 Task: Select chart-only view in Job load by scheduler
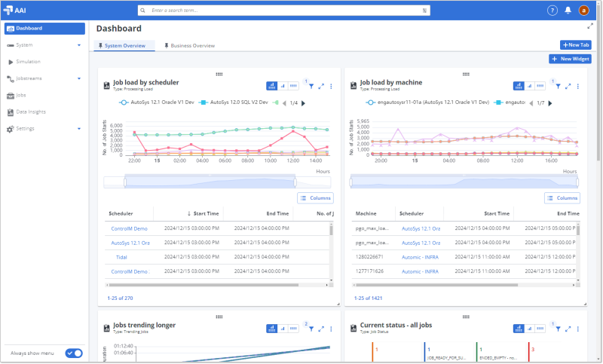tap(283, 86)
